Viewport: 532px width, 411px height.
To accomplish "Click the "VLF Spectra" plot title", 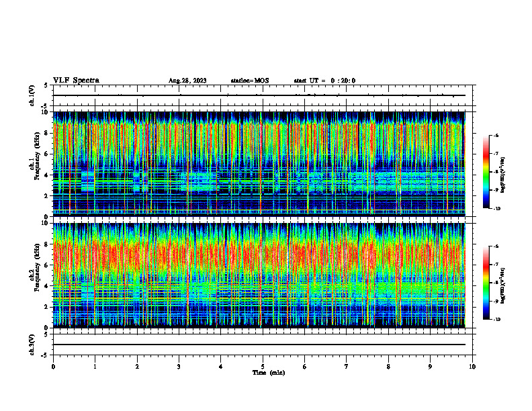I will [76, 81].
